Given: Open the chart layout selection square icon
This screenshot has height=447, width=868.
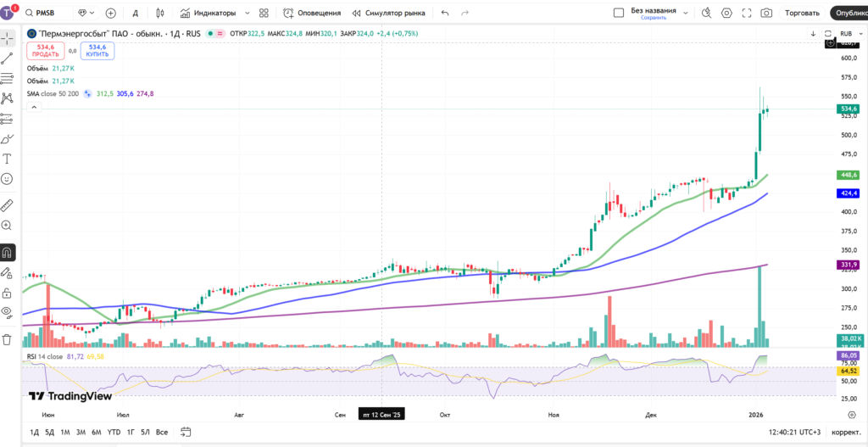Looking at the screenshot, I should pos(619,13).
